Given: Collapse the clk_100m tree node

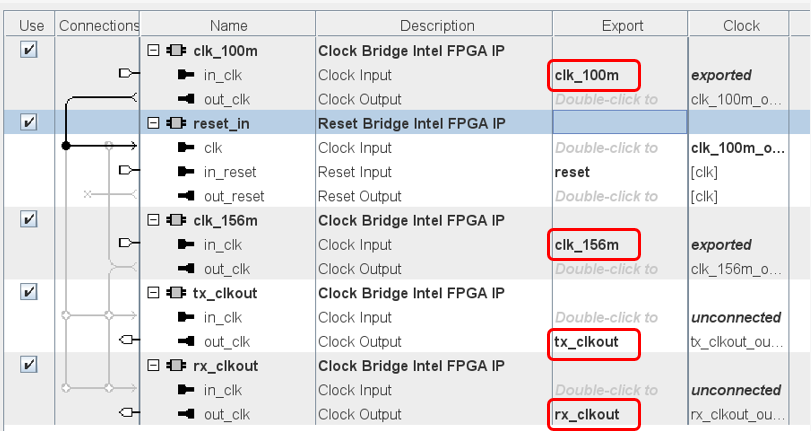Looking at the screenshot, I should click(x=153, y=50).
